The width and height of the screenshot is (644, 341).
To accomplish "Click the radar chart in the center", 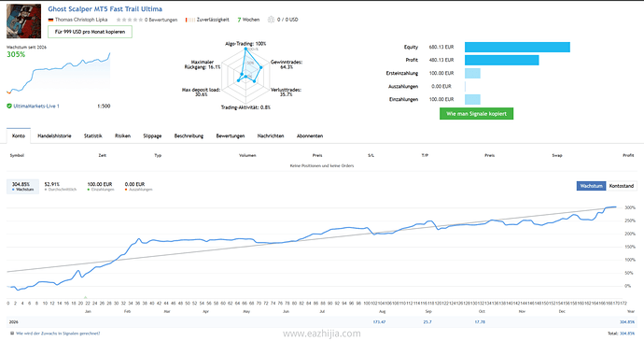I will click(245, 76).
